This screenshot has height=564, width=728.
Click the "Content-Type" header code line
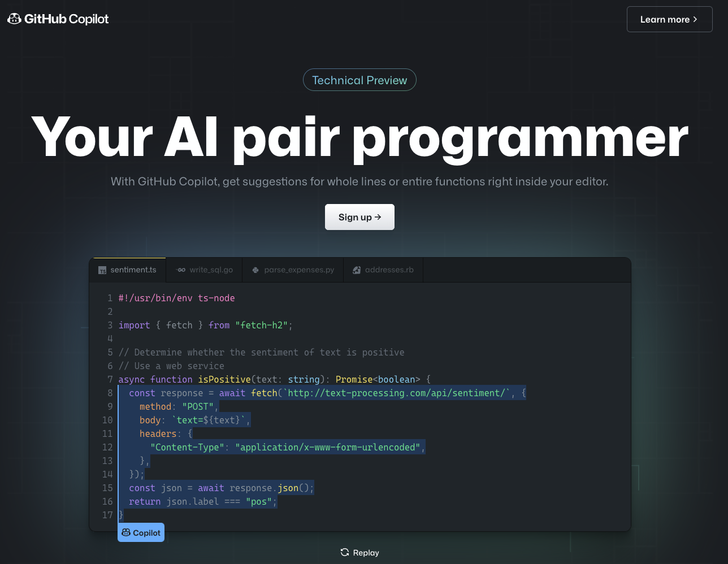[288, 447]
